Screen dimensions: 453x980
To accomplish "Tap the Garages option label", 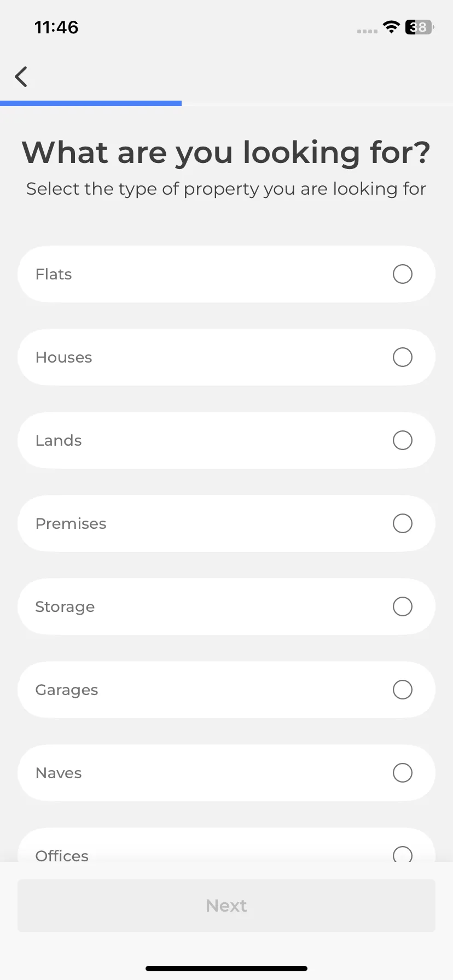I will pos(67,690).
